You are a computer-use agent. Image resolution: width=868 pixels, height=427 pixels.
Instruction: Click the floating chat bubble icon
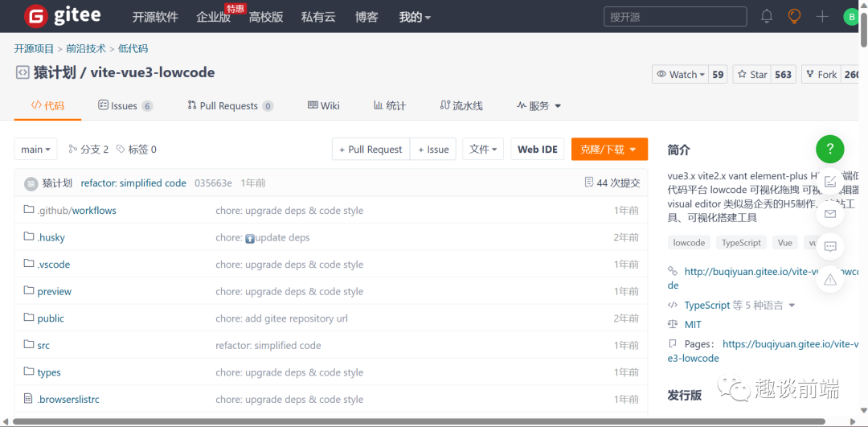pyautogui.click(x=829, y=247)
